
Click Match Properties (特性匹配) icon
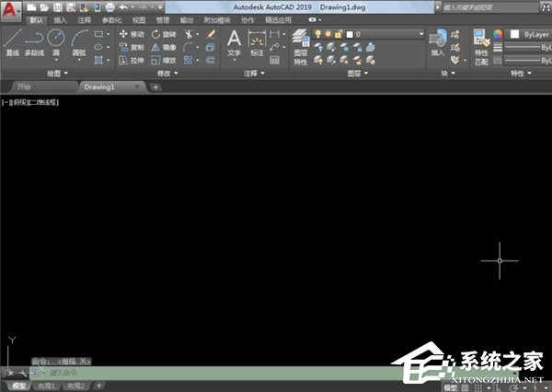481,47
